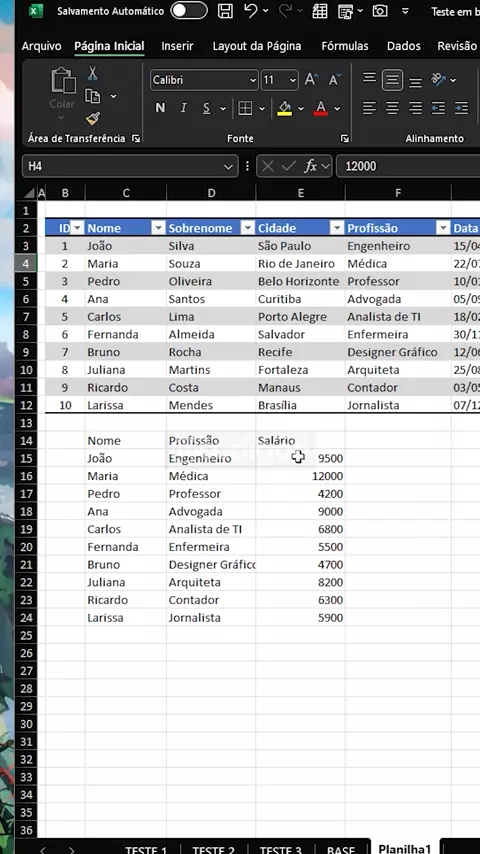This screenshot has width=480, height=854.
Task: Click the camera screenshot icon in quick access
Action: click(380, 11)
